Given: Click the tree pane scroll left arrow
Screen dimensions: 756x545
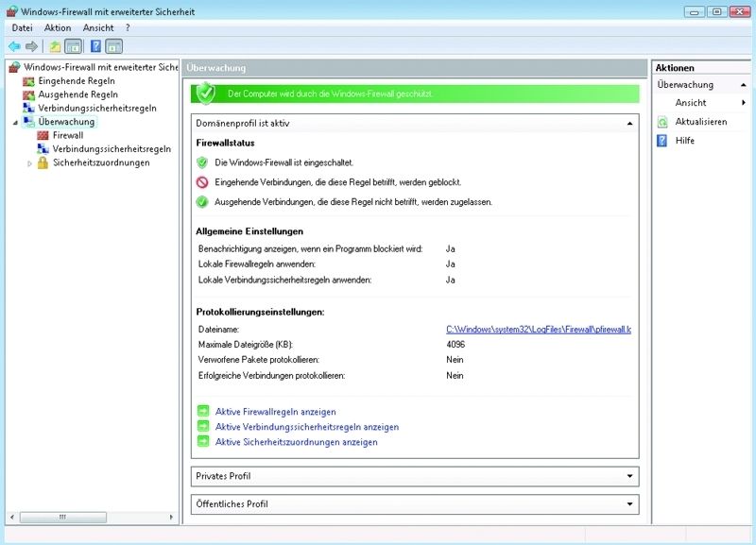Looking at the screenshot, I should 12,517.
